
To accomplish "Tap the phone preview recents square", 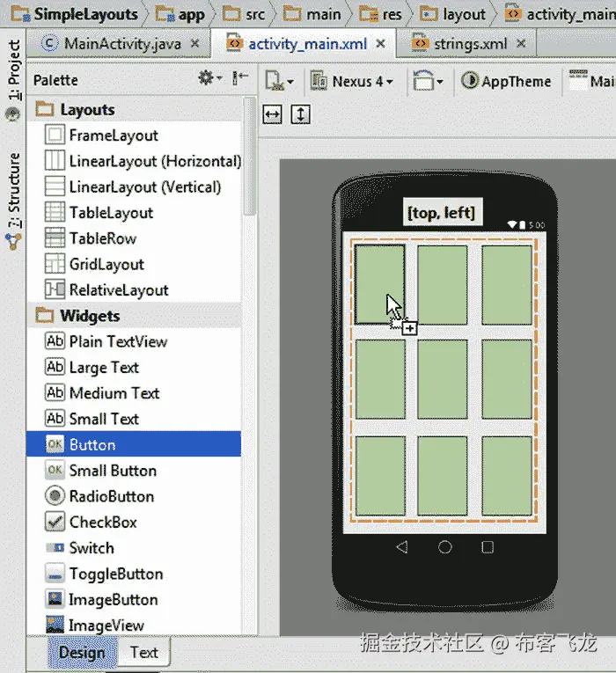I will click(488, 547).
